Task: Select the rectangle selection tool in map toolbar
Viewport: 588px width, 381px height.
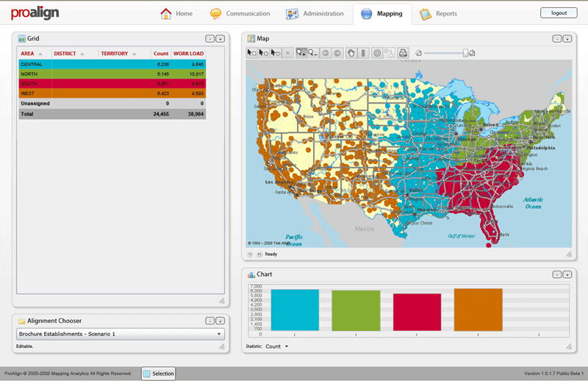Action: [x=251, y=53]
